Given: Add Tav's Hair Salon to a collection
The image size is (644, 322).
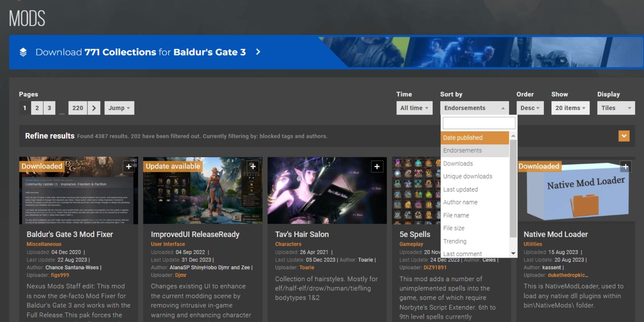Looking at the screenshot, I should tap(377, 166).
